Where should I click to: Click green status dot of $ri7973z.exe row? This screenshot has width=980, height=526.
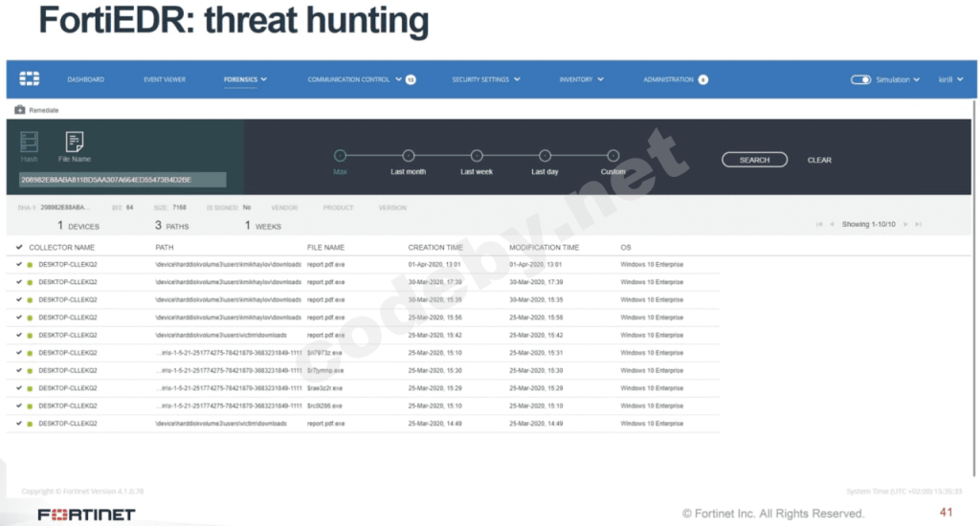(x=30, y=353)
